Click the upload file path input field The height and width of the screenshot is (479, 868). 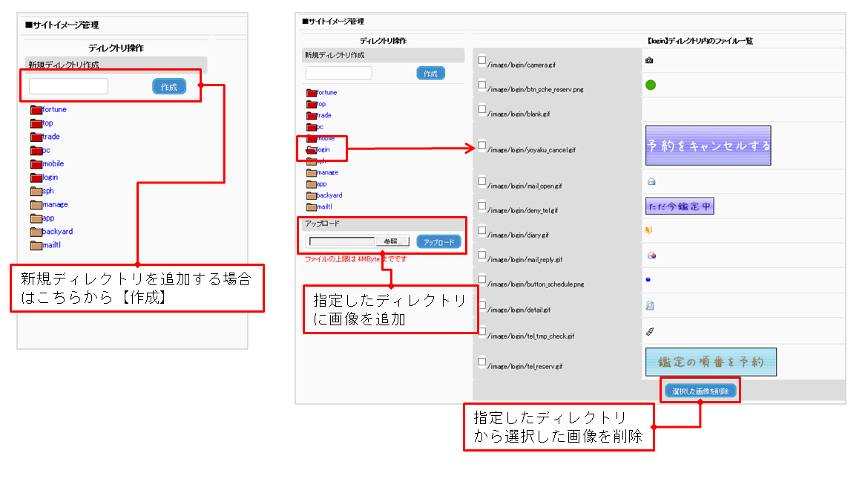pyautogui.click(x=341, y=242)
